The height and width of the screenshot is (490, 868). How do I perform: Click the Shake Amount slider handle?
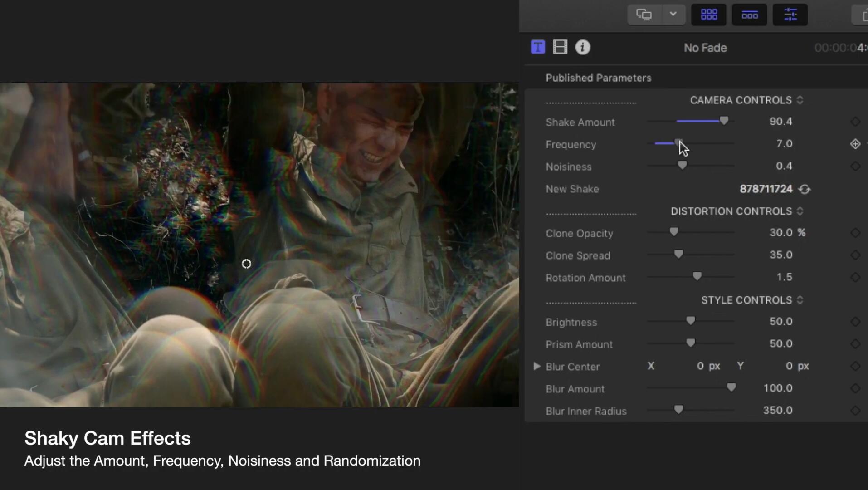(724, 121)
